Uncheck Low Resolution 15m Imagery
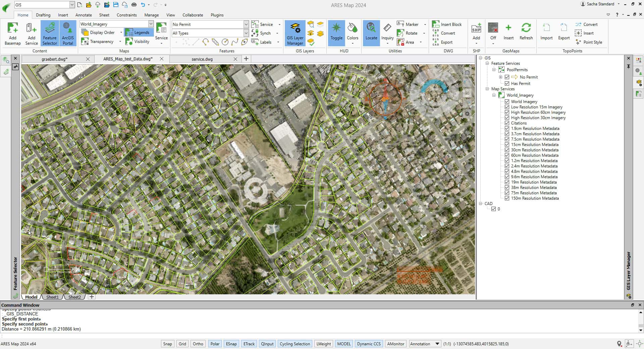 pyautogui.click(x=507, y=107)
